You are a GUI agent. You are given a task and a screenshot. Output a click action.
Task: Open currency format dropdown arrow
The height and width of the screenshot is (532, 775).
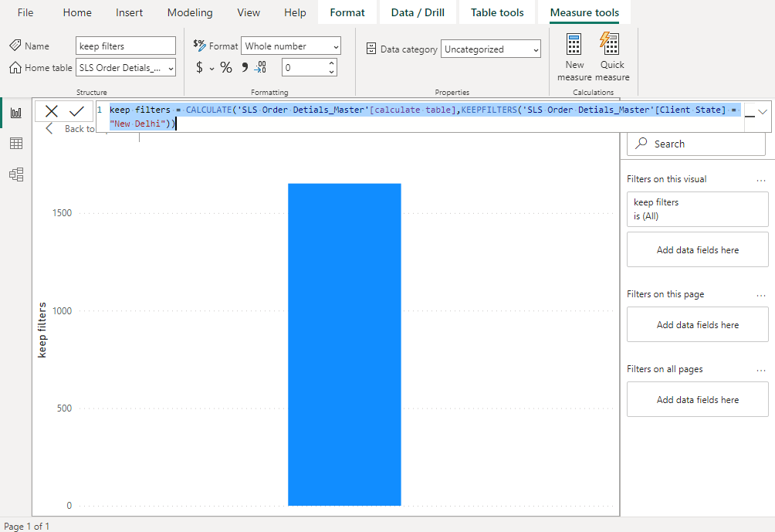[x=212, y=68]
